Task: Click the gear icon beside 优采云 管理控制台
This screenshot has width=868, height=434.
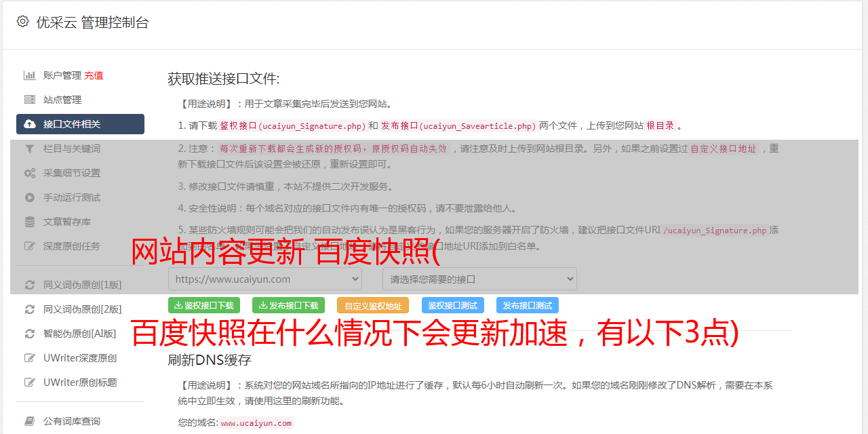Action: [22, 22]
